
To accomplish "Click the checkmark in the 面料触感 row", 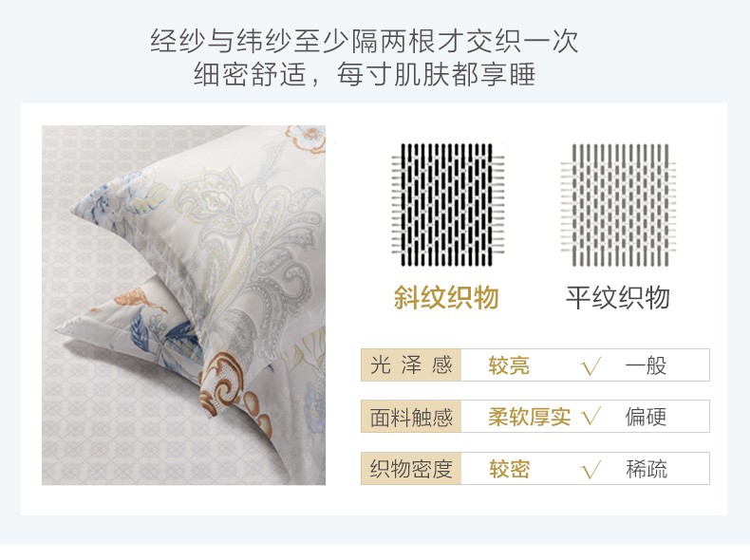I will click(x=591, y=417).
